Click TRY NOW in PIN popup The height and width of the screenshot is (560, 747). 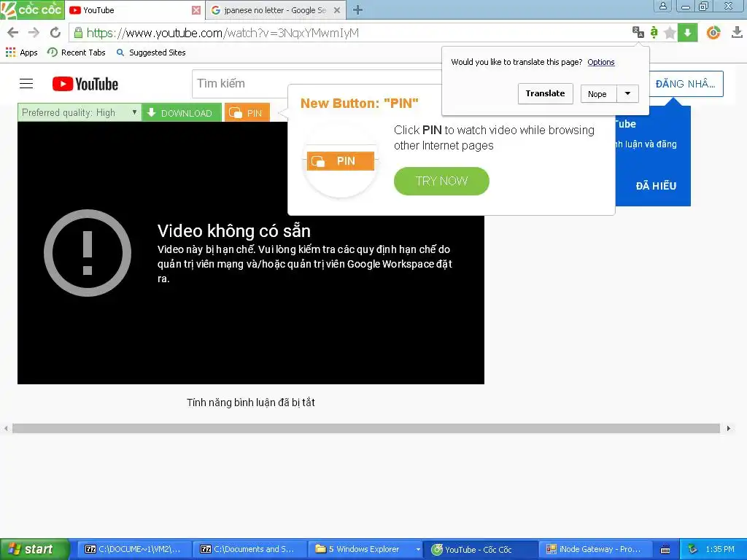click(x=441, y=181)
